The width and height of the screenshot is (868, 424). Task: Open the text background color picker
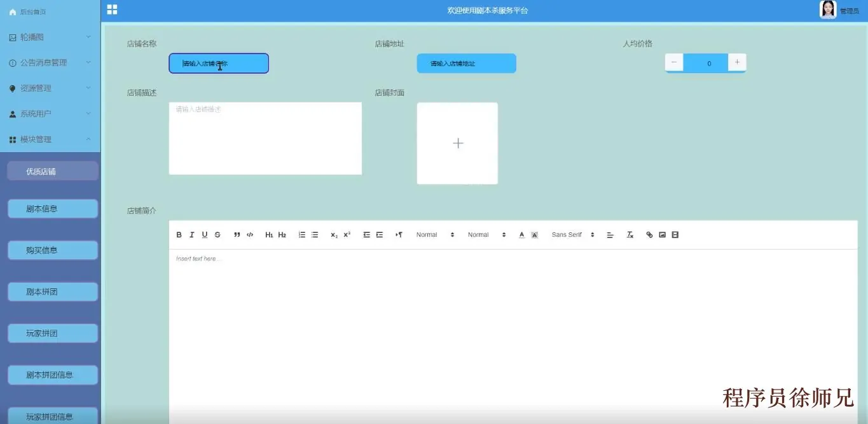click(x=534, y=235)
